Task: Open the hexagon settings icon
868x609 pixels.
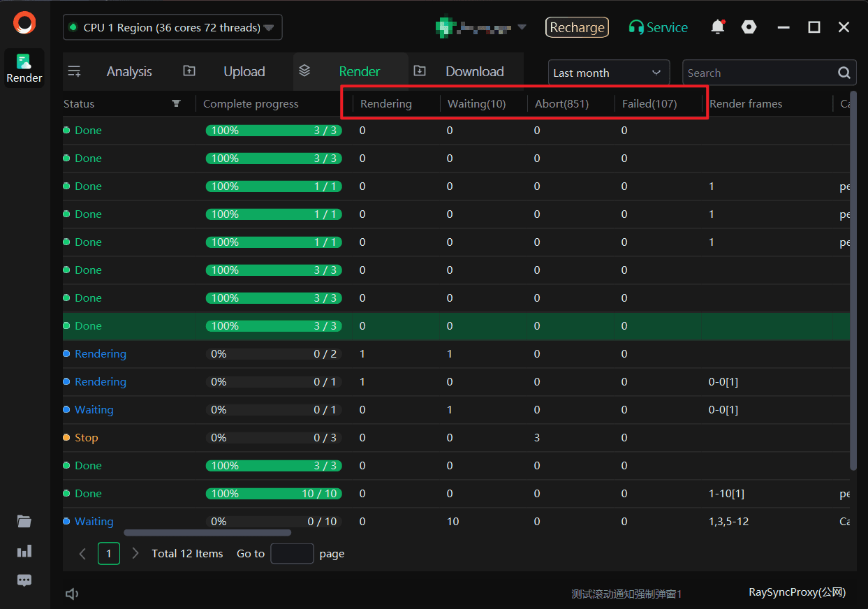Action: pyautogui.click(x=749, y=27)
